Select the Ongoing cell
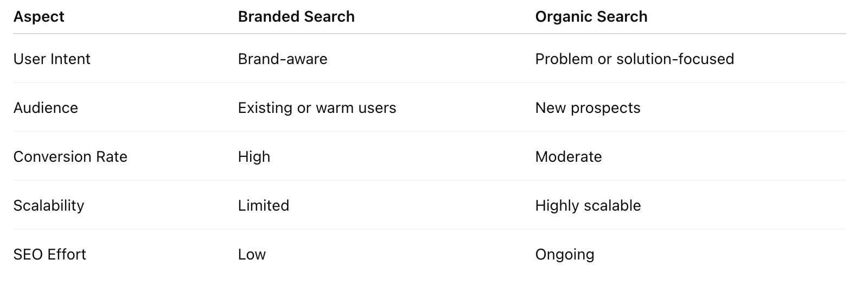This screenshot has width=868, height=291. (x=564, y=254)
